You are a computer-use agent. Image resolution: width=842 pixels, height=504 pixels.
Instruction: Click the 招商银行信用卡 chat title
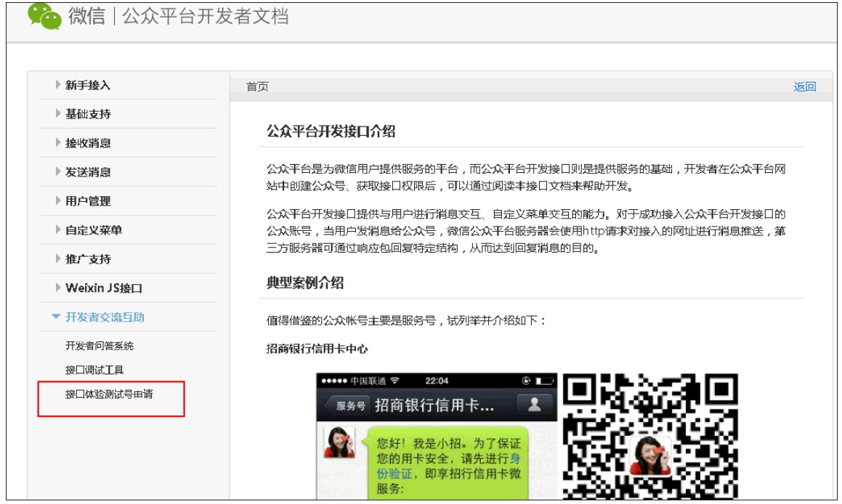(x=434, y=405)
